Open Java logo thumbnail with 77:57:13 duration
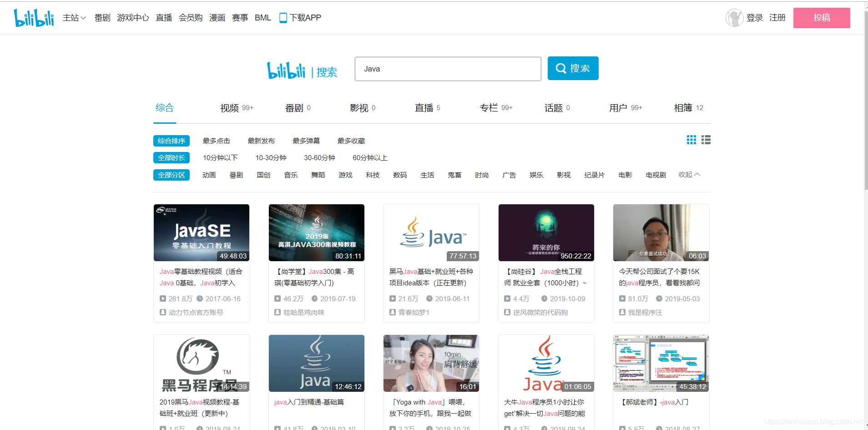Image resolution: width=868 pixels, height=430 pixels. point(431,233)
